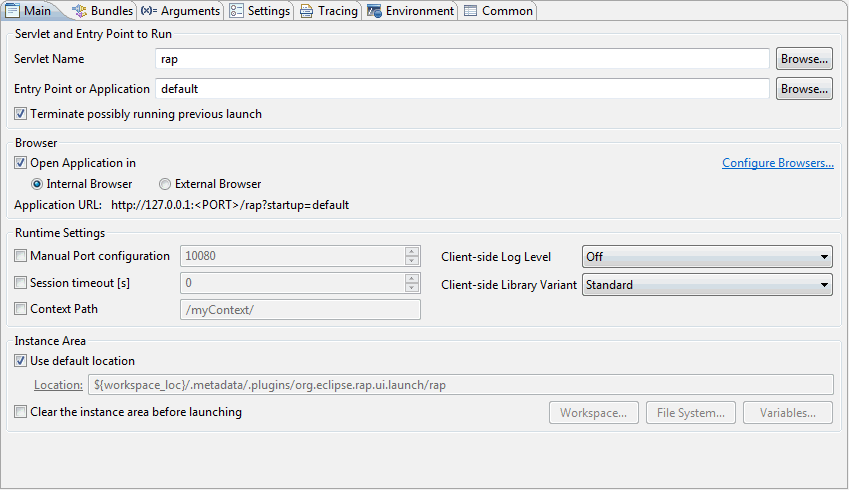Select Internal Browser radio button

tap(37, 185)
